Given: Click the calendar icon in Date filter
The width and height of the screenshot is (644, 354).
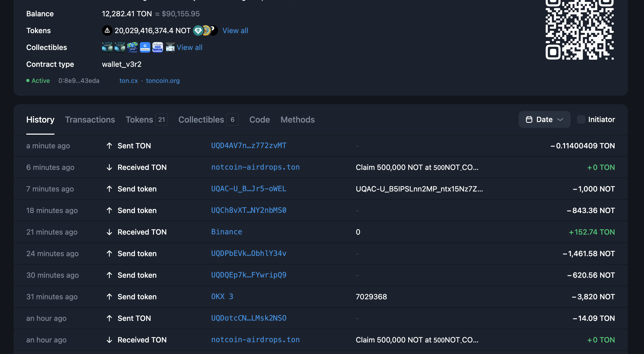Looking at the screenshot, I should 529,119.
